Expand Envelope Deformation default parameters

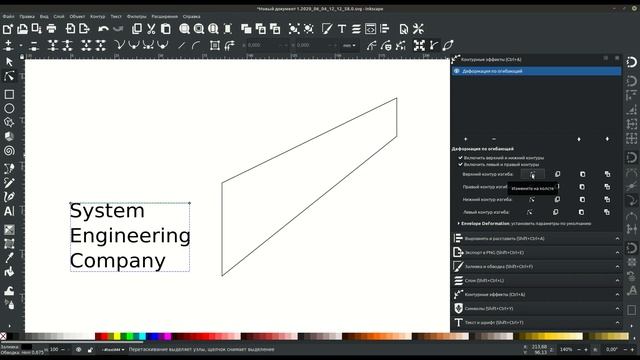point(459,224)
